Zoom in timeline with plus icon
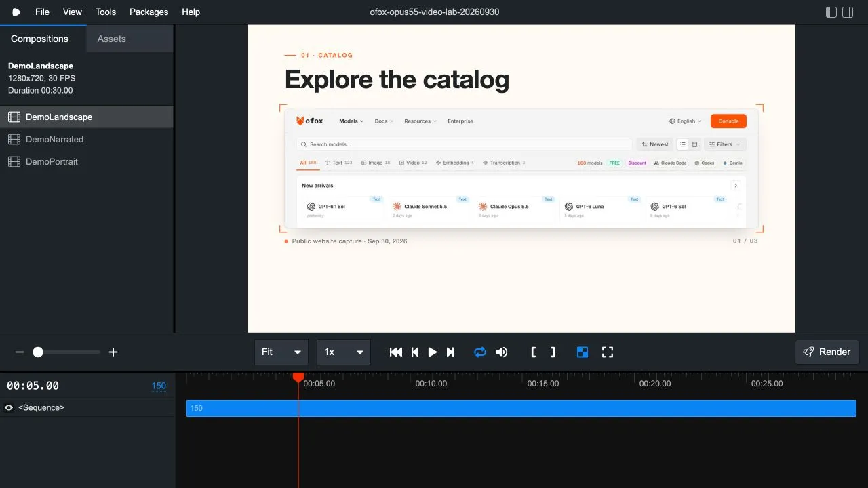 coord(113,352)
